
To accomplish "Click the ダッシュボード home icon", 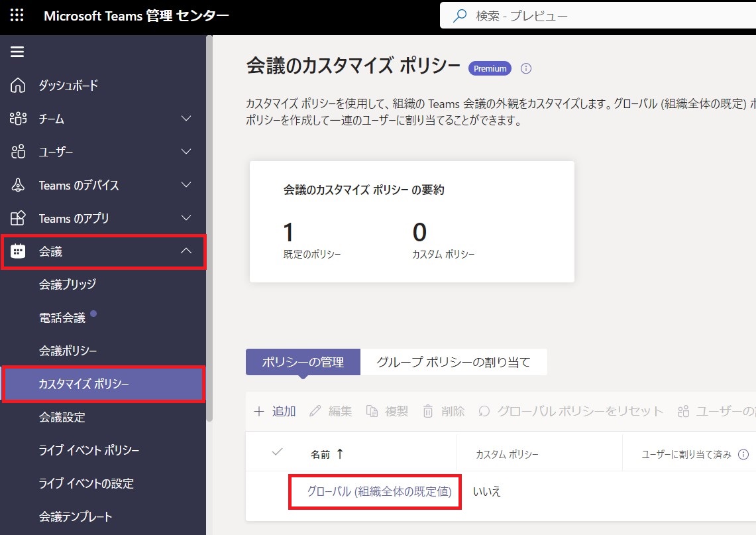I will [18, 86].
